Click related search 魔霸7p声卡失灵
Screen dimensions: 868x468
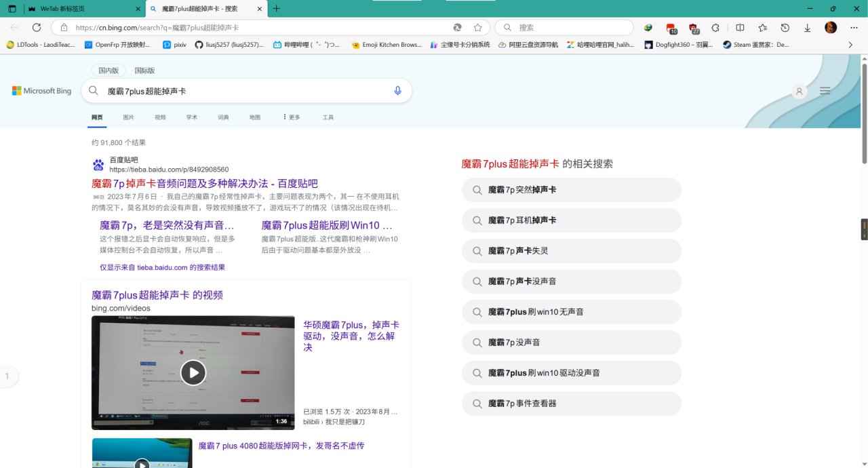(572, 251)
